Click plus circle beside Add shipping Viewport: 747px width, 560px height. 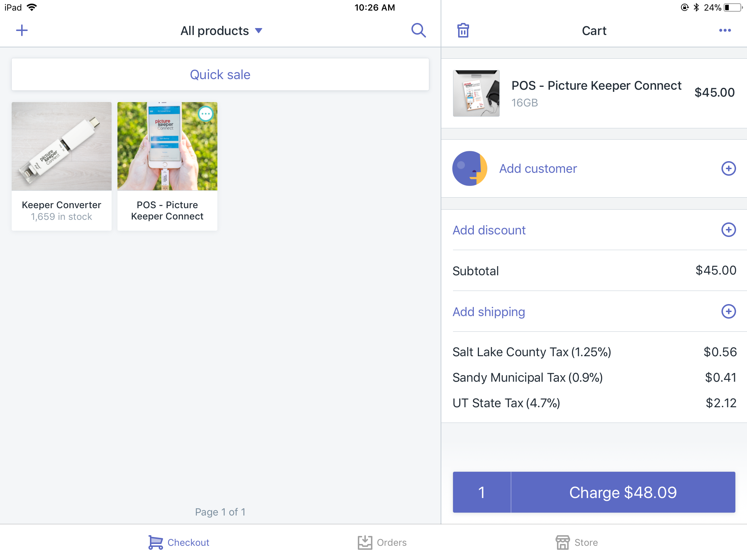point(728,311)
